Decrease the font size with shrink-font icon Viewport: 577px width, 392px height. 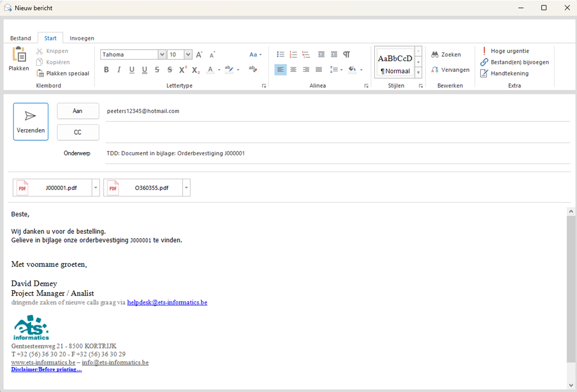click(212, 55)
